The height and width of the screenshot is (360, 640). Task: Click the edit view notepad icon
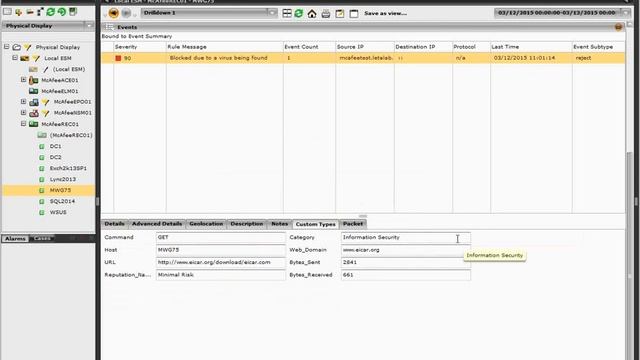tap(340, 14)
